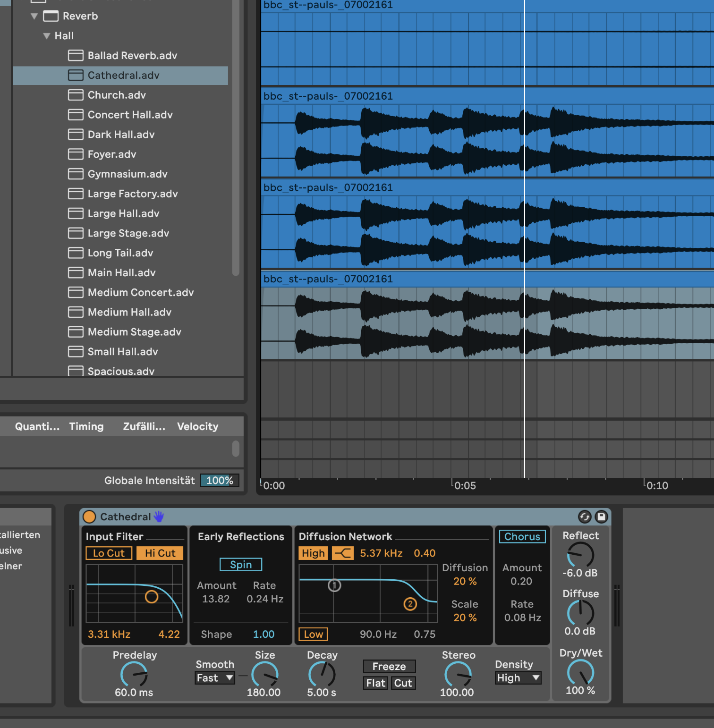Click the preset icon beside Large Stage.adv
714x728 pixels.
(76, 233)
